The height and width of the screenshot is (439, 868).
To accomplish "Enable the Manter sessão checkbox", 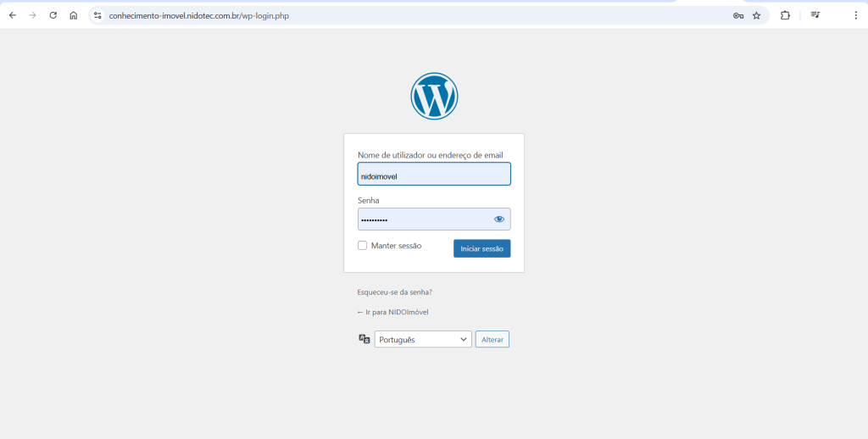I will tap(363, 246).
